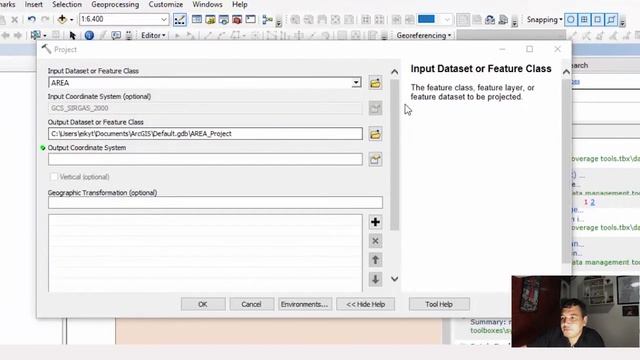
Task: Open the Search window icon
Action: (x=224, y=19)
